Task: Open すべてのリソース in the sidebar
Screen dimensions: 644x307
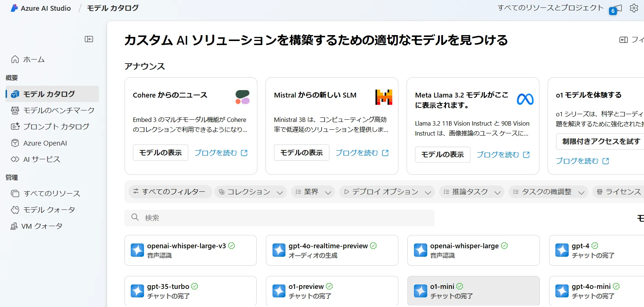Action: [52, 194]
